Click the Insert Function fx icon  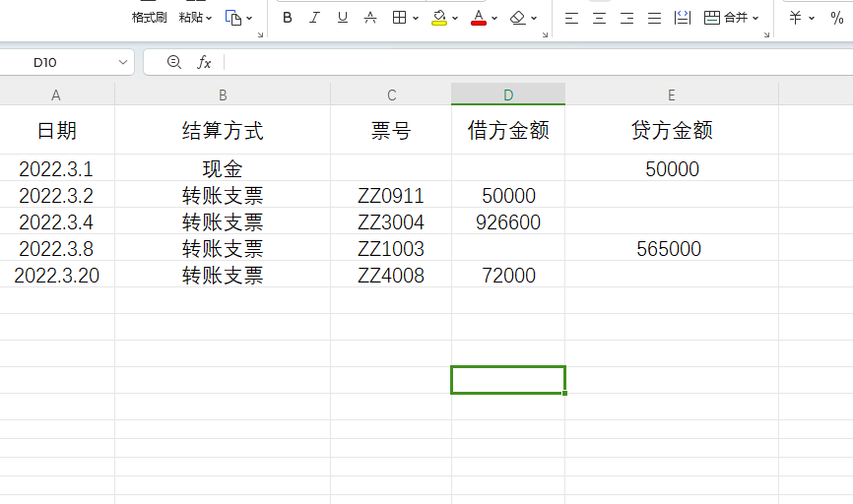[204, 63]
